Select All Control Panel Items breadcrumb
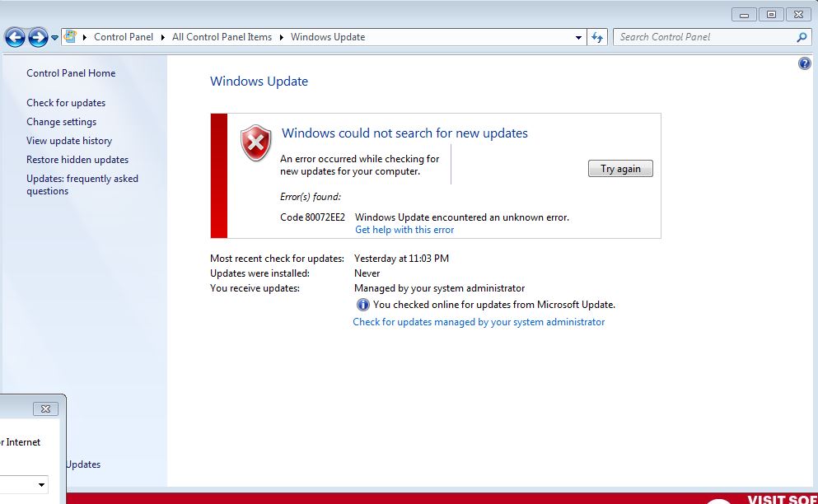The image size is (818, 504). [222, 37]
